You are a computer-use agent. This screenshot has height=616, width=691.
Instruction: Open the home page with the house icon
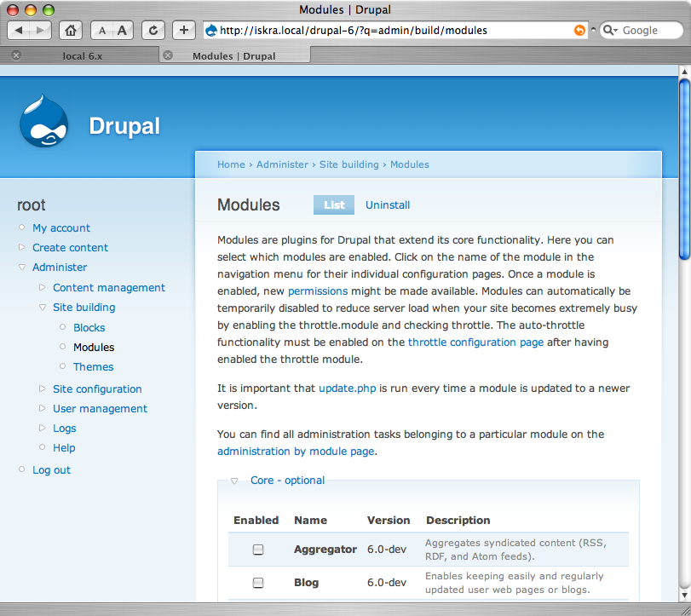71,31
